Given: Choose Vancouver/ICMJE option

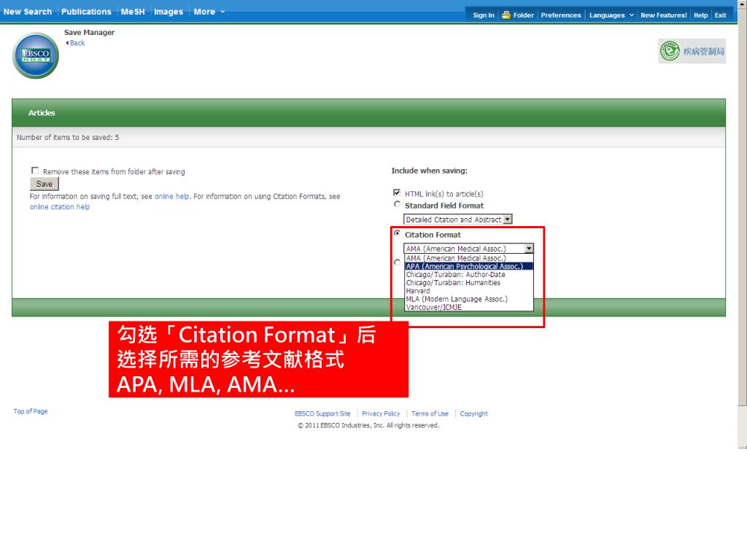Looking at the screenshot, I should [x=469, y=307].
